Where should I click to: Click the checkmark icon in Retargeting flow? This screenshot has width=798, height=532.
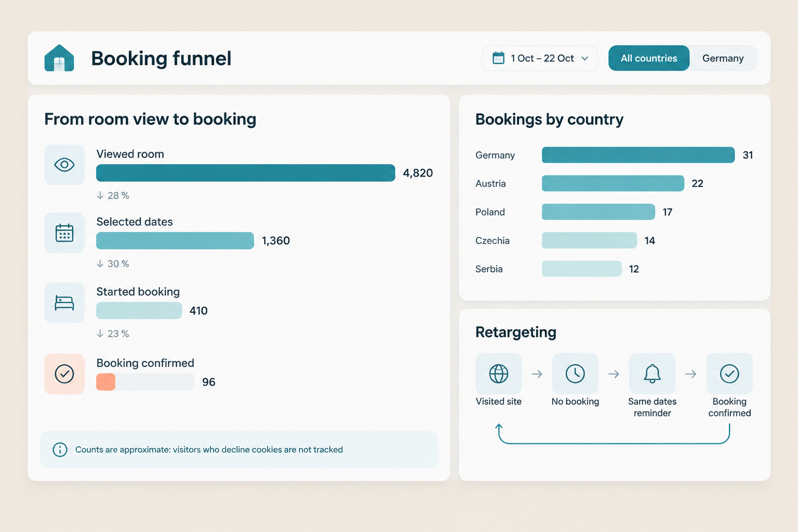click(729, 374)
